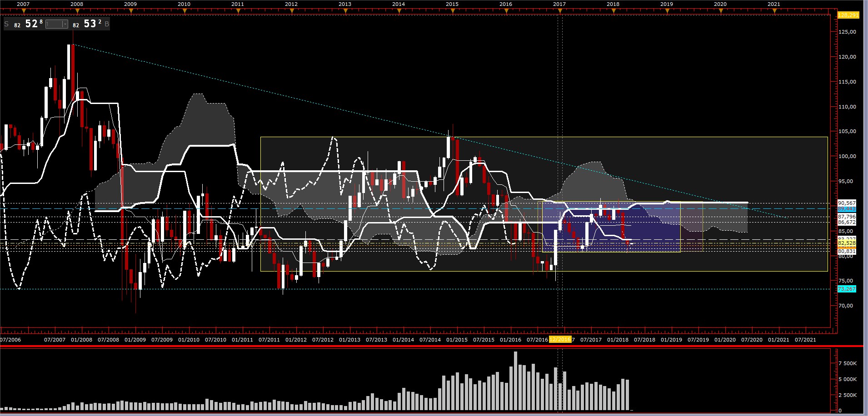Select the 2014 orange year marker triangle
Viewport: 868px width, 416px height.
click(x=399, y=10)
